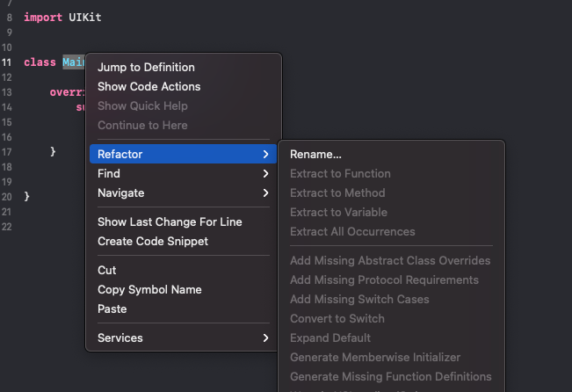
Task: Click Generate Memberwise Initializer
Action: click(x=375, y=357)
